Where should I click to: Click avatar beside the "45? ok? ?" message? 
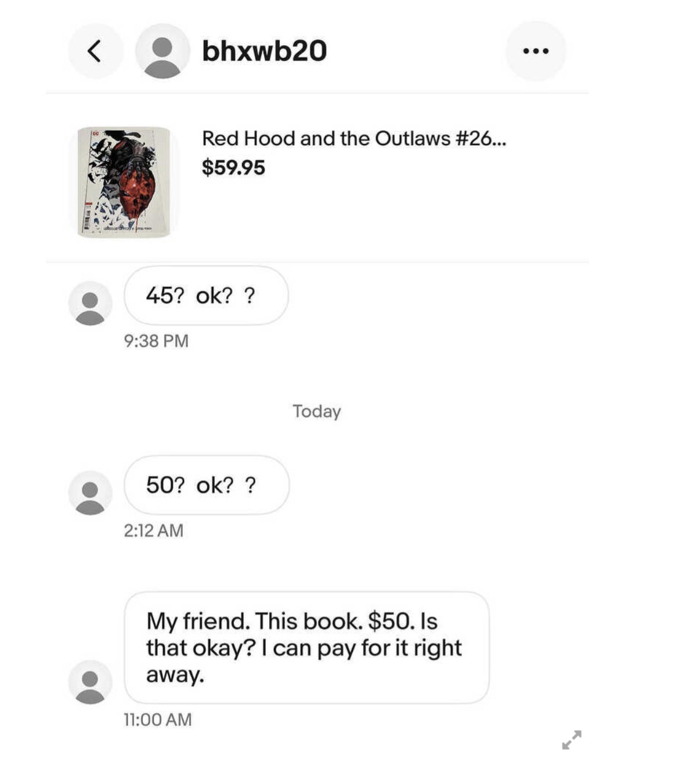coord(90,303)
